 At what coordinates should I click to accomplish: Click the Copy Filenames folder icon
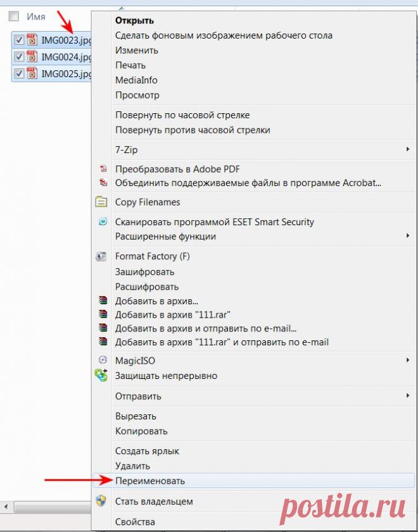point(101,202)
